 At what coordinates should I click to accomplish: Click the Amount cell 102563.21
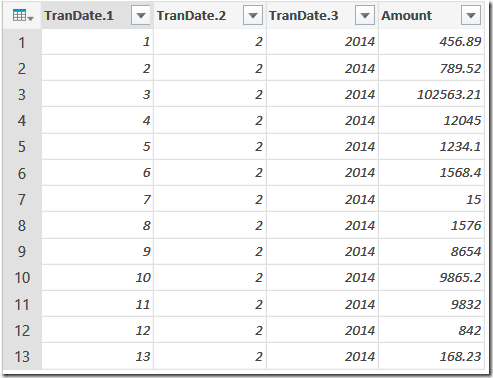431,94
